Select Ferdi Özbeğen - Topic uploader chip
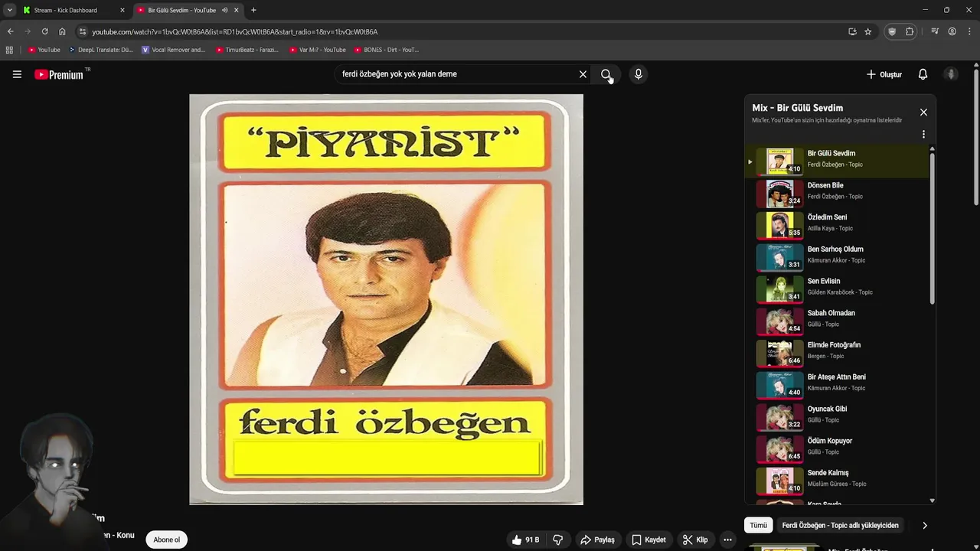Image resolution: width=980 pixels, height=551 pixels. pos(840,525)
